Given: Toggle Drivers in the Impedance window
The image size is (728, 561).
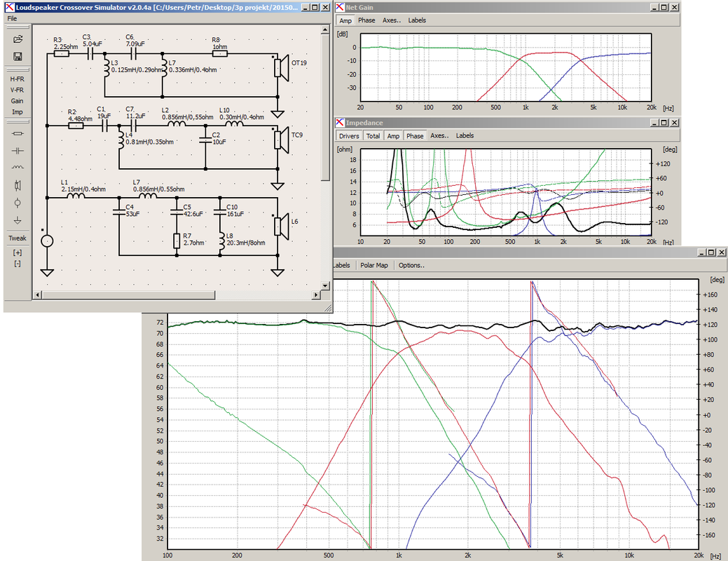Looking at the screenshot, I should [x=349, y=136].
